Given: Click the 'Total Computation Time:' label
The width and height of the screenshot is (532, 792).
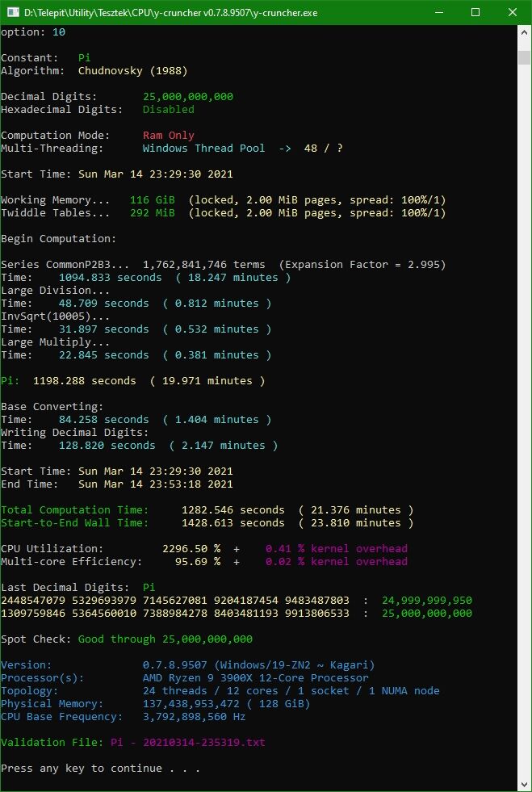Looking at the screenshot, I should (75, 510).
